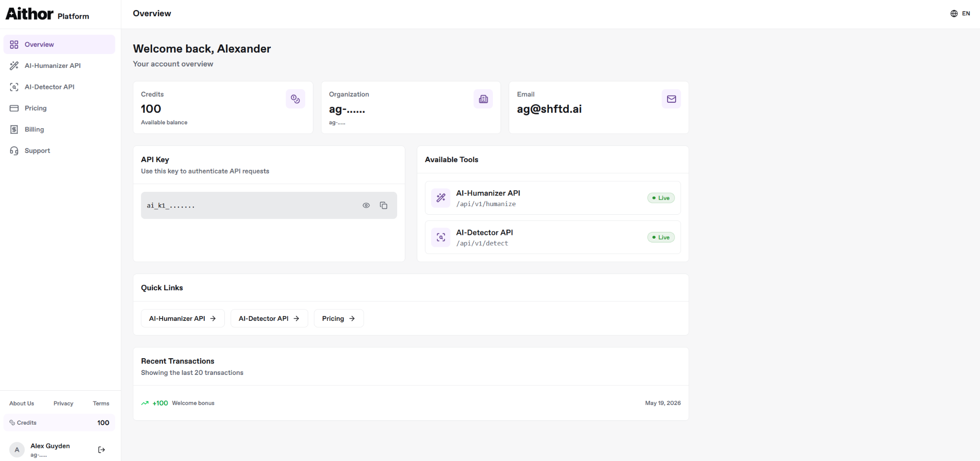Click the 100 credits available balance value
Image resolution: width=980 pixels, height=461 pixels.
click(151, 109)
